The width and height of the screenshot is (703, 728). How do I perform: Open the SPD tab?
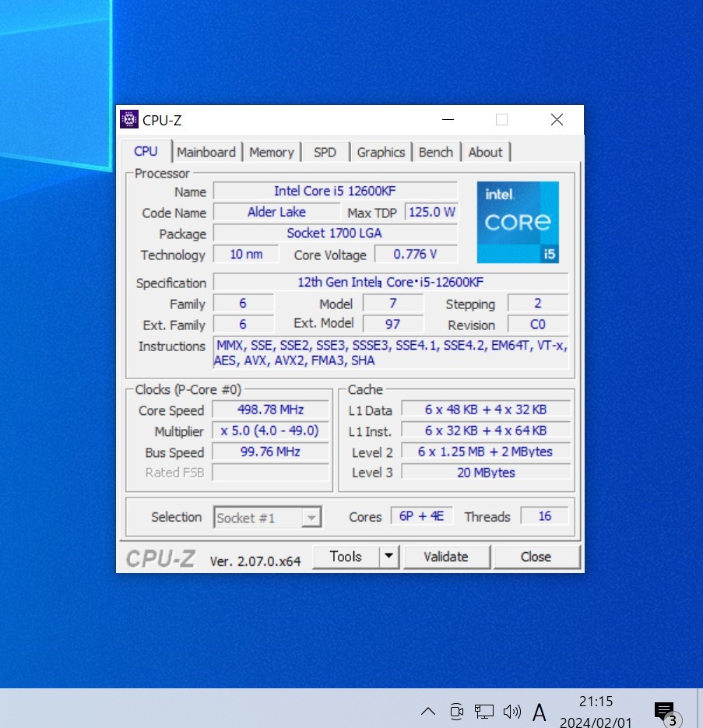[x=325, y=153]
